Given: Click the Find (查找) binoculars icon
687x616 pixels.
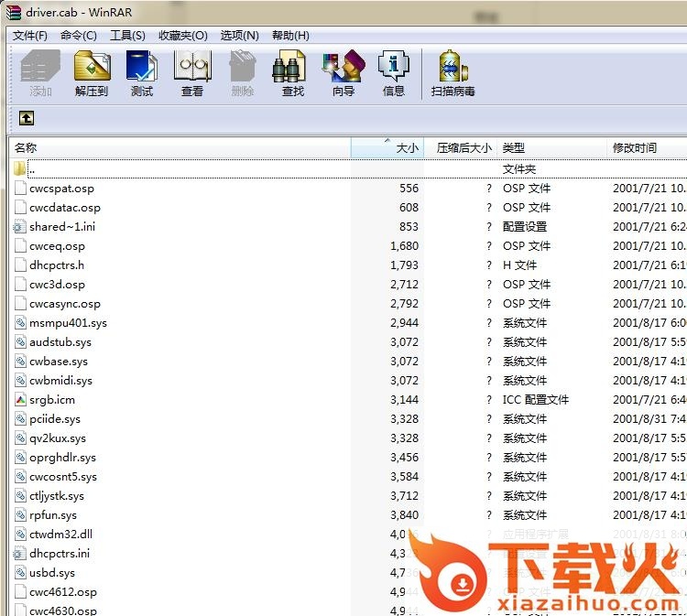Looking at the screenshot, I should tap(289, 66).
